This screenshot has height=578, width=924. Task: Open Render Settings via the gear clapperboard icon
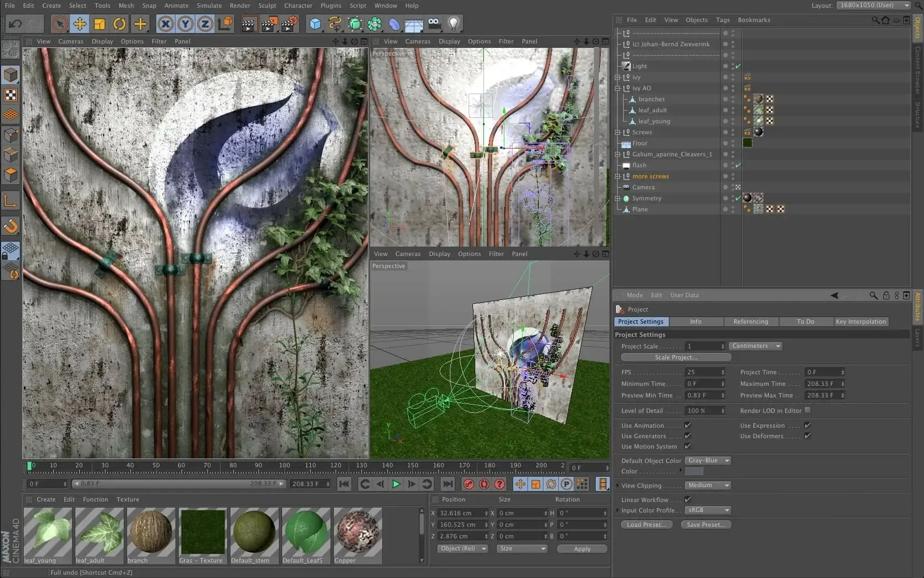pyautogui.click(x=290, y=24)
